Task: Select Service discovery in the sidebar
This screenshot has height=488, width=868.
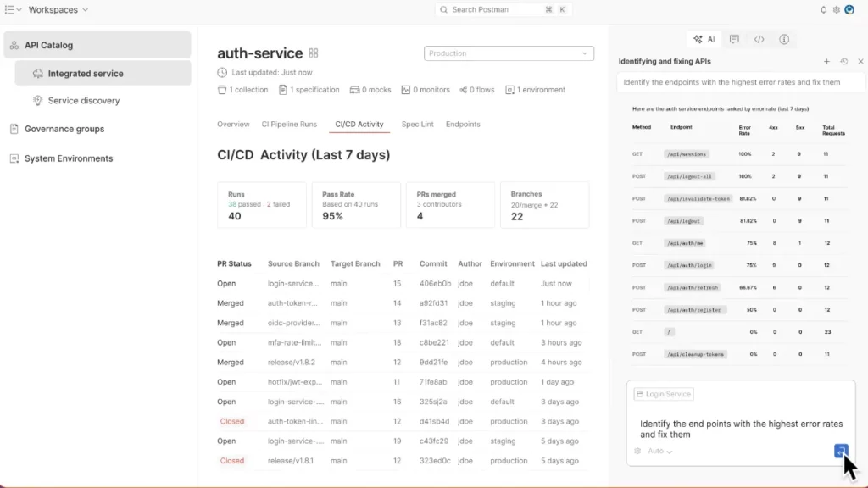Action: pos(83,100)
